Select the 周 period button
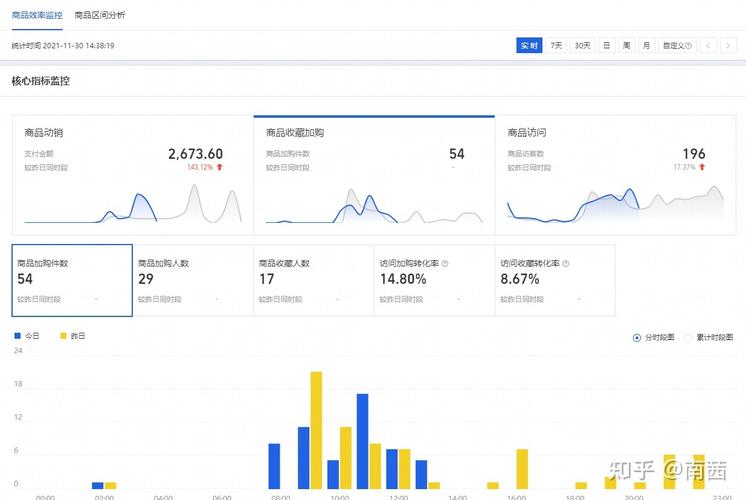This screenshot has width=746, height=500. [627, 46]
